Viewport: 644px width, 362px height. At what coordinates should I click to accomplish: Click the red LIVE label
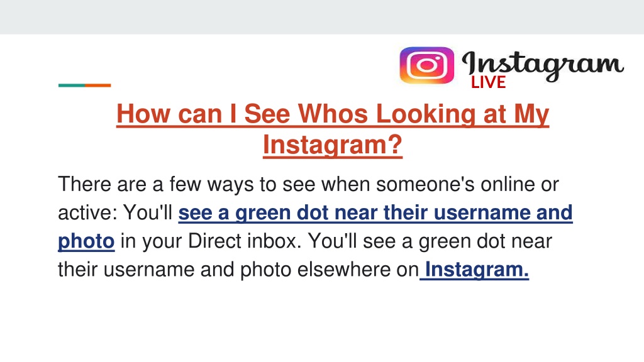pos(488,82)
